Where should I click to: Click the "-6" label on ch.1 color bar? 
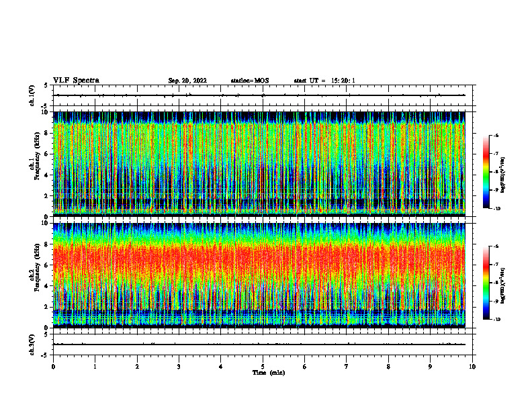click(496, 136)
